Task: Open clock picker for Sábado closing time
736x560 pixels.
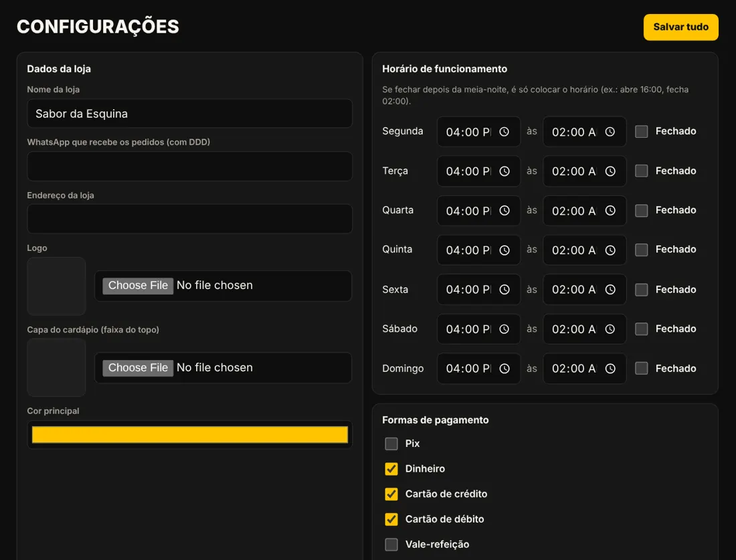Action: click(x=610, y=329)
